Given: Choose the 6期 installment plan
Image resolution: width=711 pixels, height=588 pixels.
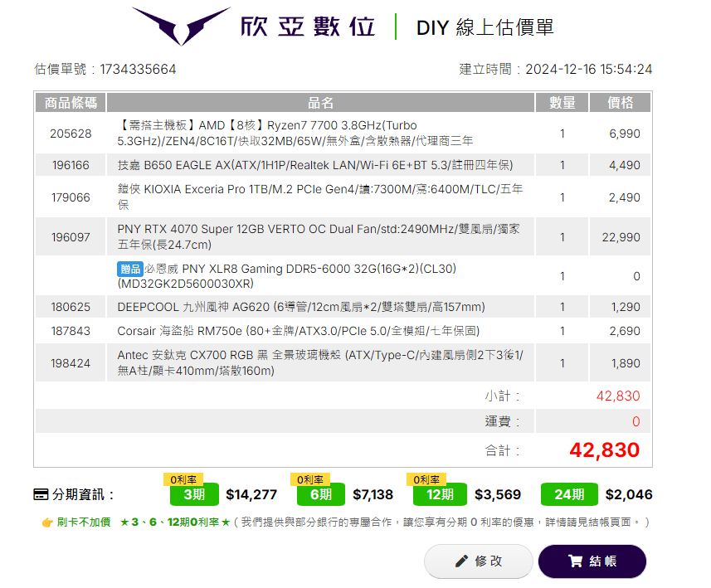Looking at the screenshot, I should (x=321, y=495).
